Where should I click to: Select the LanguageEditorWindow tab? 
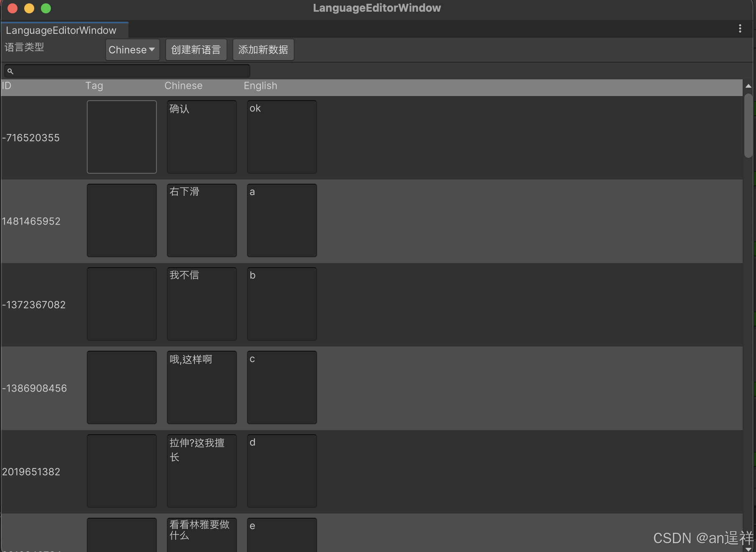point(62,30)
